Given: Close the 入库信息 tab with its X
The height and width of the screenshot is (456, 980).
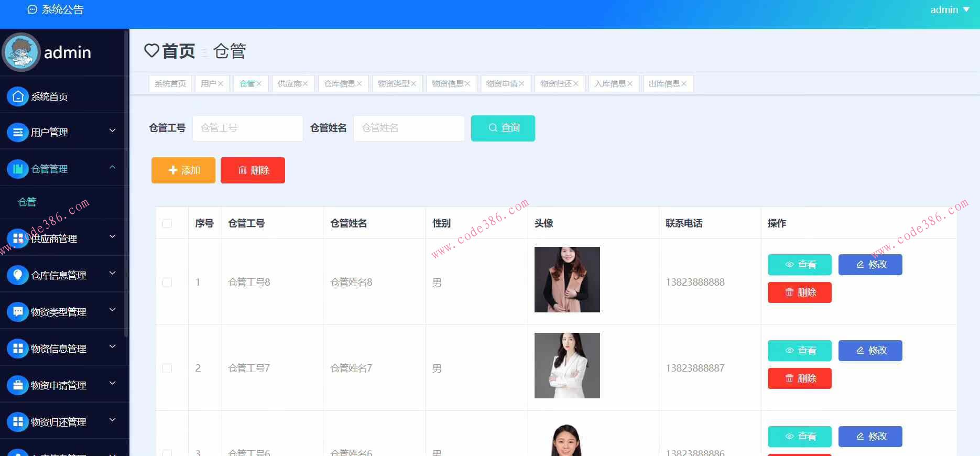Looking at the screenshot, I should pos(630,84).
